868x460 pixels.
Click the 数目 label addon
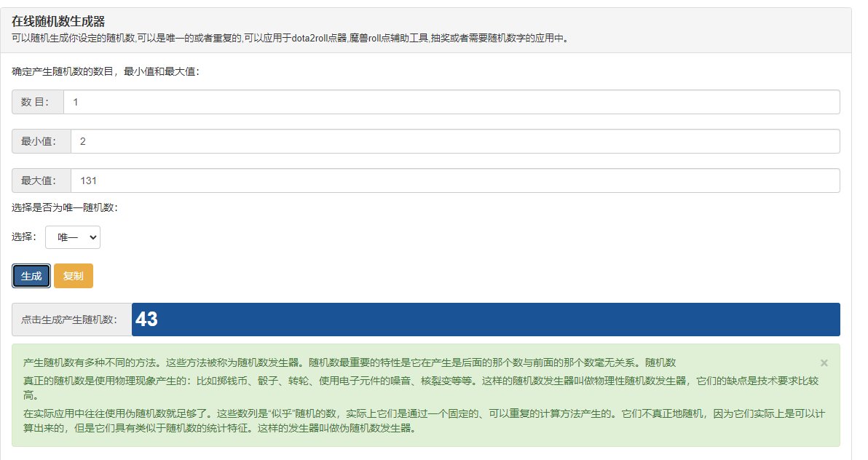coord(38,102)
